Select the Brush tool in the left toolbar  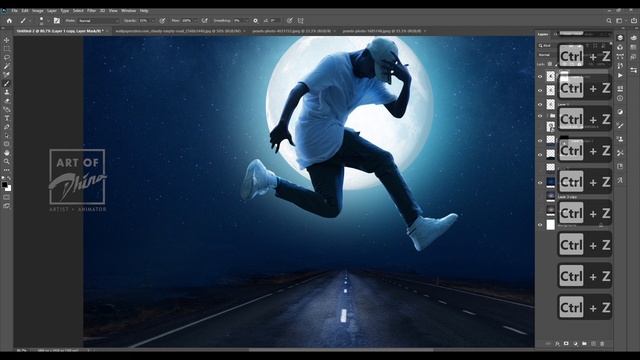(7, 84)
